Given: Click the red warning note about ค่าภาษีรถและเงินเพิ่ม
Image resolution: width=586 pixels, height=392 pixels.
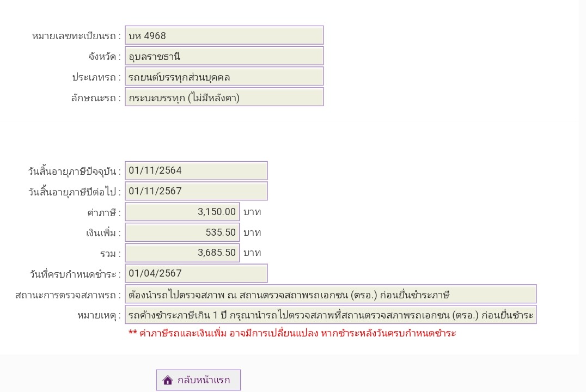Looking at the screenshot, I should (x=292, y=333).
